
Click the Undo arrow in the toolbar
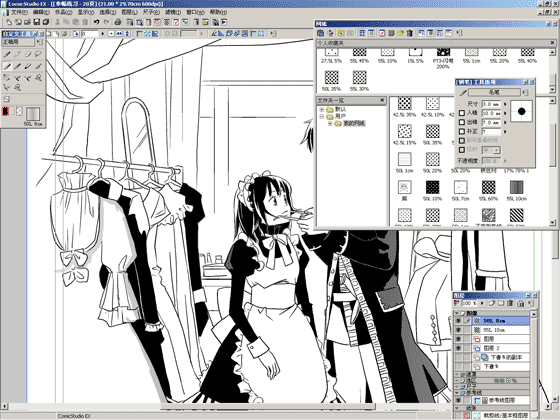[x=96, y=22]
